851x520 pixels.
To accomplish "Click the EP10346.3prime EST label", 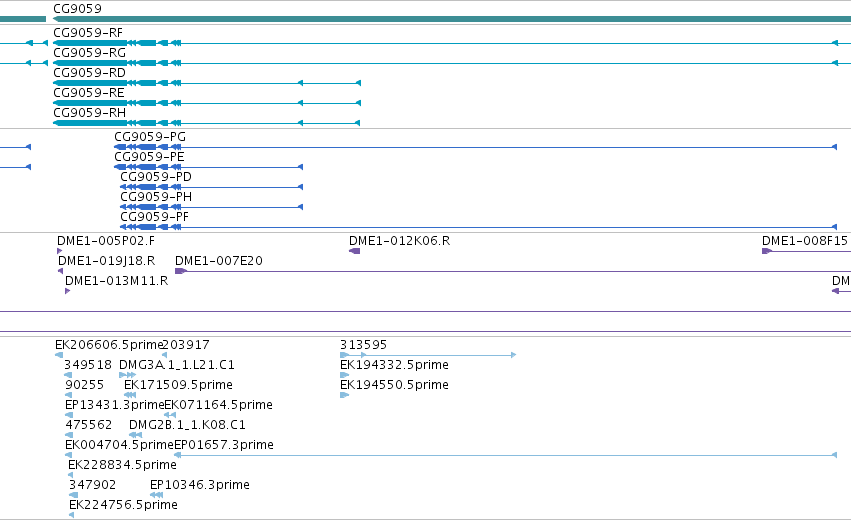I will [x=200, y=485].
